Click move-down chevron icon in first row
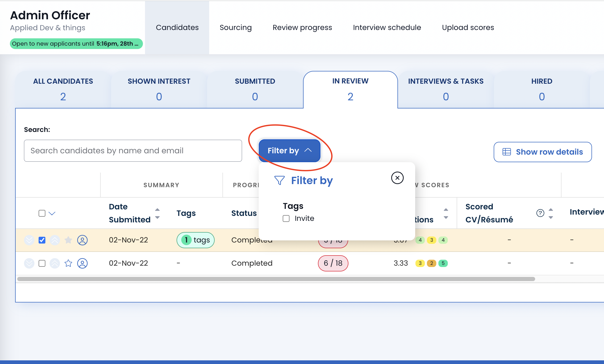 (29, 240)
